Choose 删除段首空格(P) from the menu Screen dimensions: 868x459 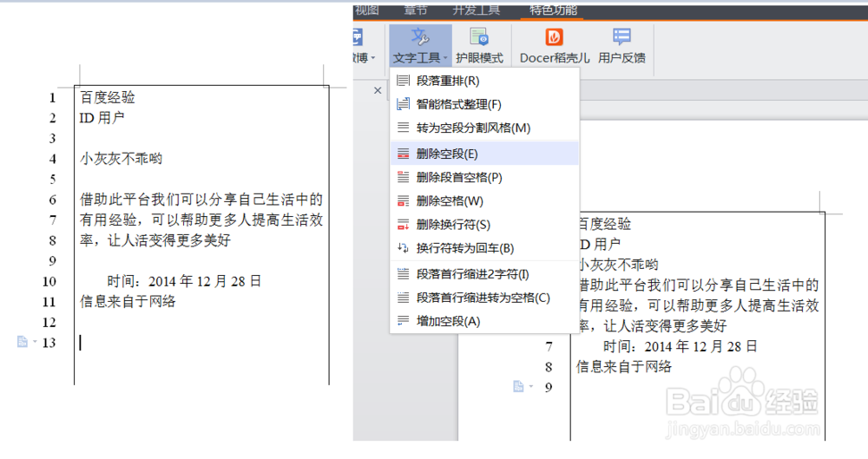[484, 177]
